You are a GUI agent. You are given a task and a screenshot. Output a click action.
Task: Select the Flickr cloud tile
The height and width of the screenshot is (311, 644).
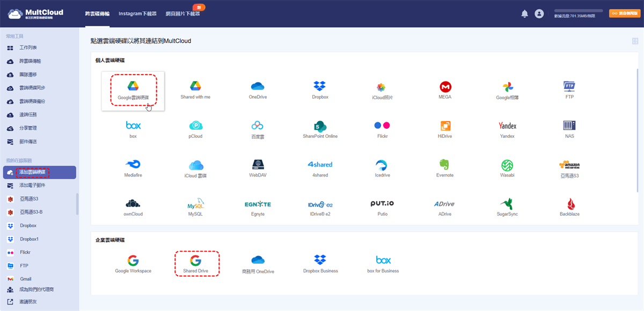[x=382, y=129]
